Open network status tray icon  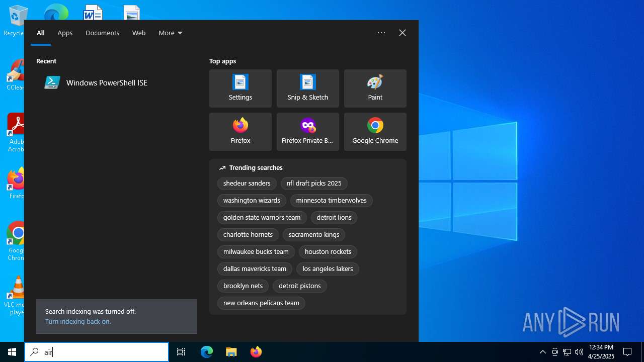[x=567, y=352]
